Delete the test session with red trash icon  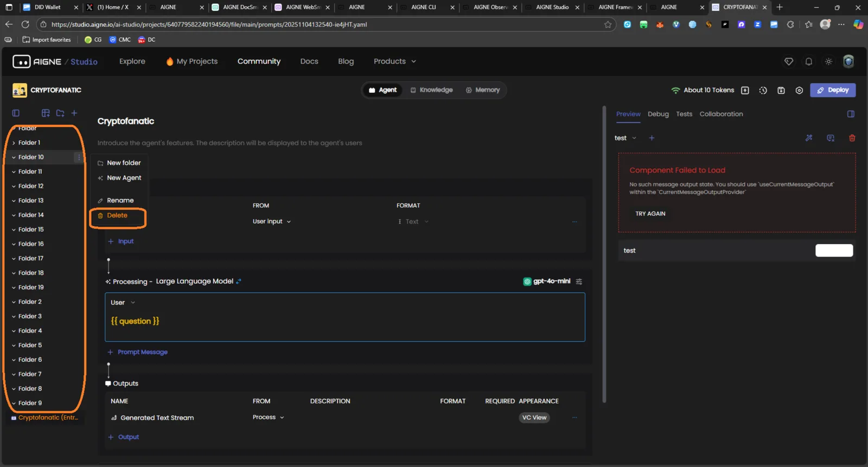pyautogui.click(x=852, y=138)
